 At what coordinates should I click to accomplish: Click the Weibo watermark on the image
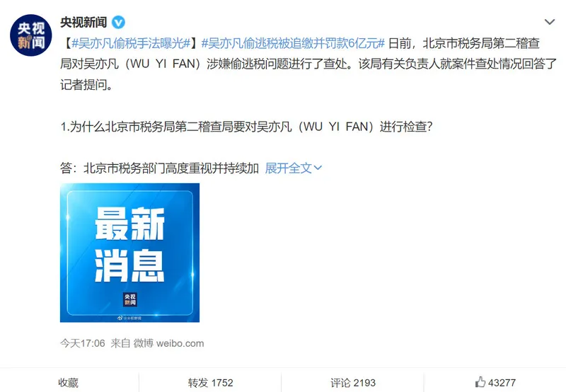(129, 318)
